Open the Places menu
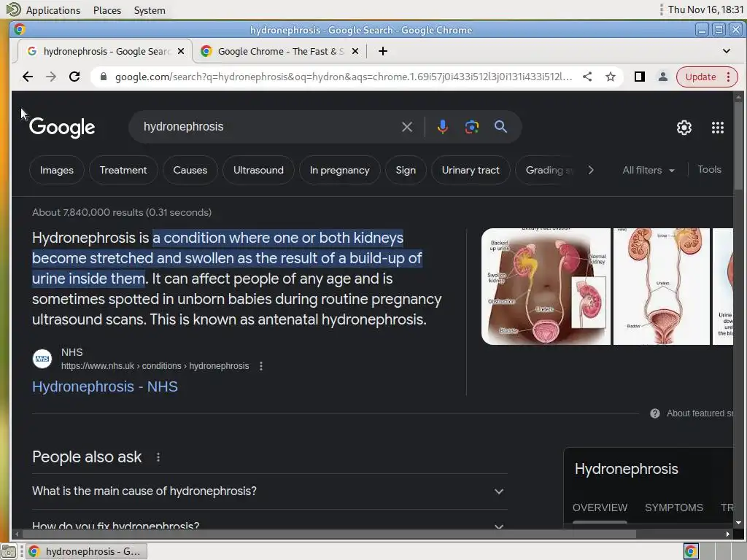 coord(107,10)
